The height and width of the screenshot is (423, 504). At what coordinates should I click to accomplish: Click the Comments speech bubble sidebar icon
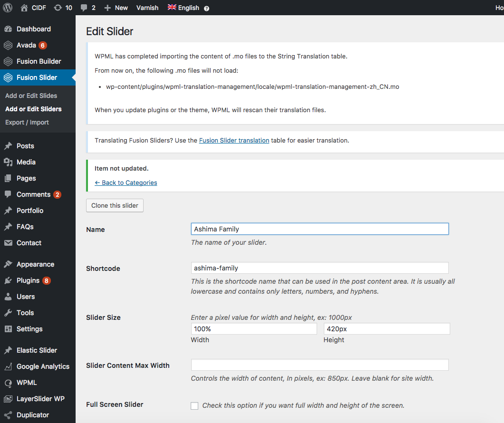(x=8, y=194)
